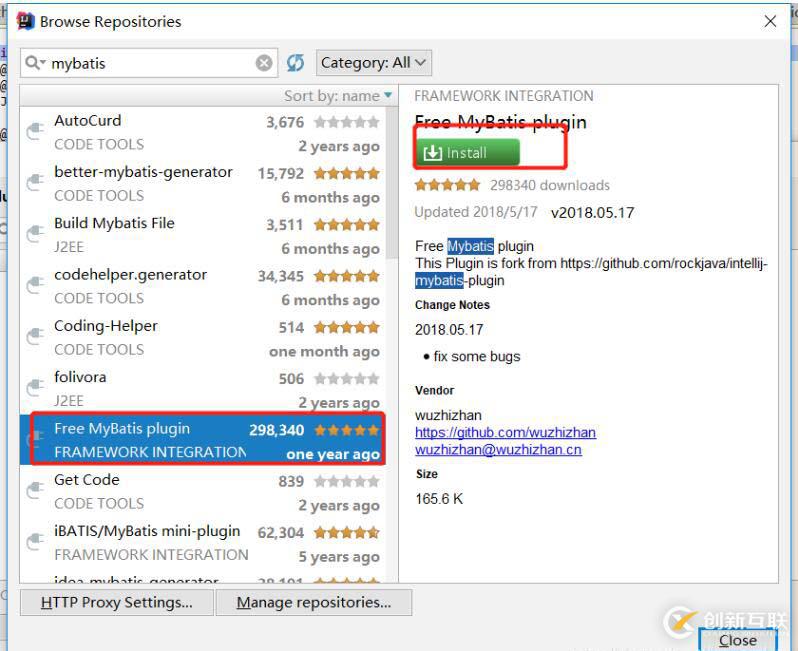Click the 298340 downloads text
The height and width of the screenshot is (651, 798).
[x=550, y=185]
